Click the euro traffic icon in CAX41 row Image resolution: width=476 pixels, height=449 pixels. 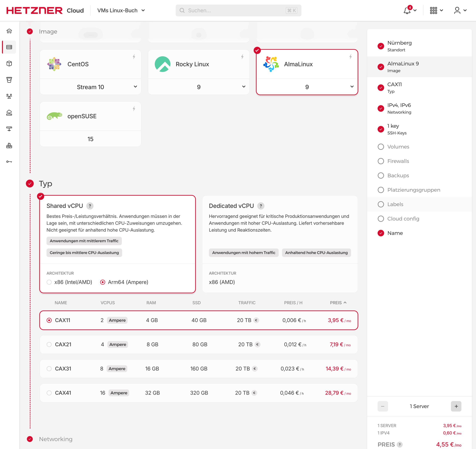[254, 393]
